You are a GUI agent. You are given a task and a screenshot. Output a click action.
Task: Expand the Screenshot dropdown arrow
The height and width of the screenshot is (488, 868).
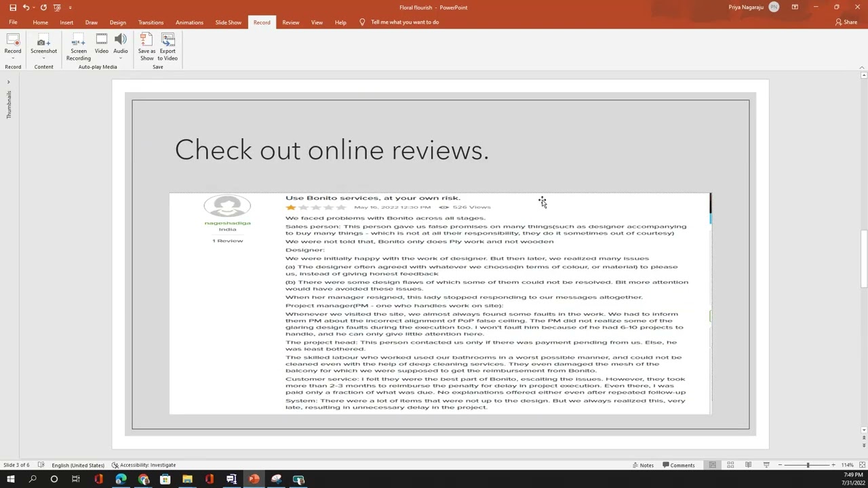(43, 58)
